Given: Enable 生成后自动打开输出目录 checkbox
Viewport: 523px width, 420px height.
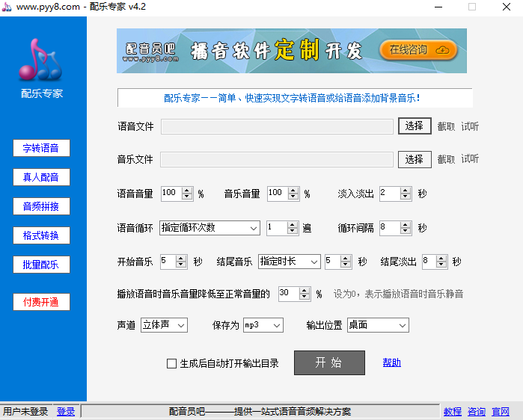Looking at the screenshot, I should [x=171, y=364].
